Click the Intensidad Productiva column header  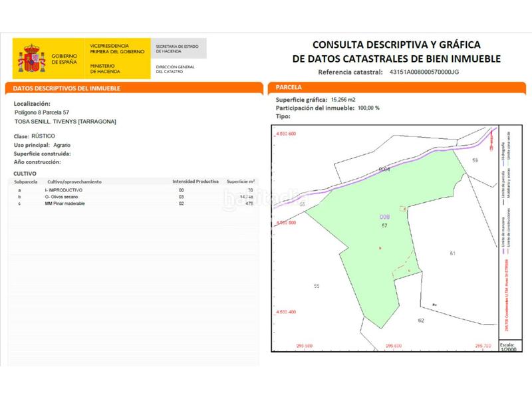pos(196,181)
